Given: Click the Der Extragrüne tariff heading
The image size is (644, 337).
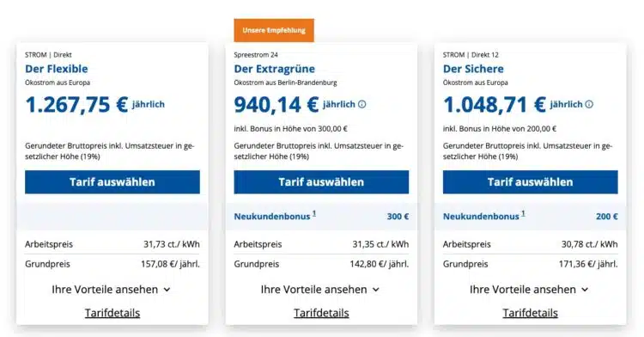Looking at the screenshot, I should (x=275, y=69).
